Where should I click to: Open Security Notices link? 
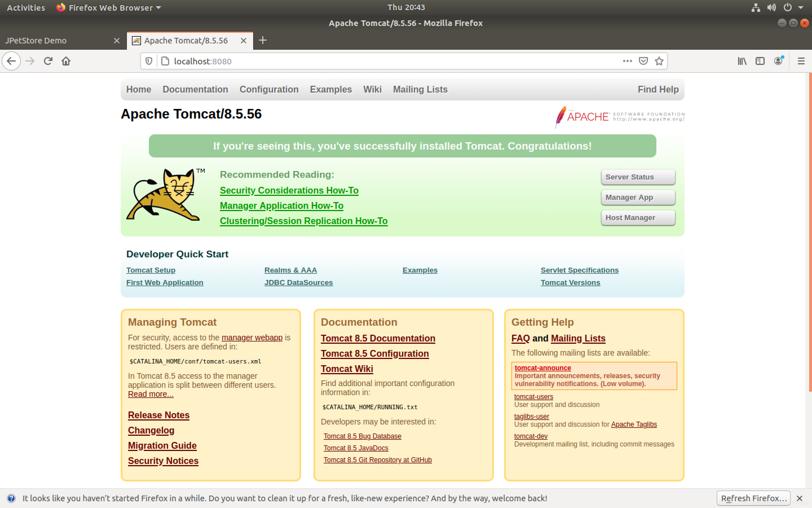coord(163,461)
